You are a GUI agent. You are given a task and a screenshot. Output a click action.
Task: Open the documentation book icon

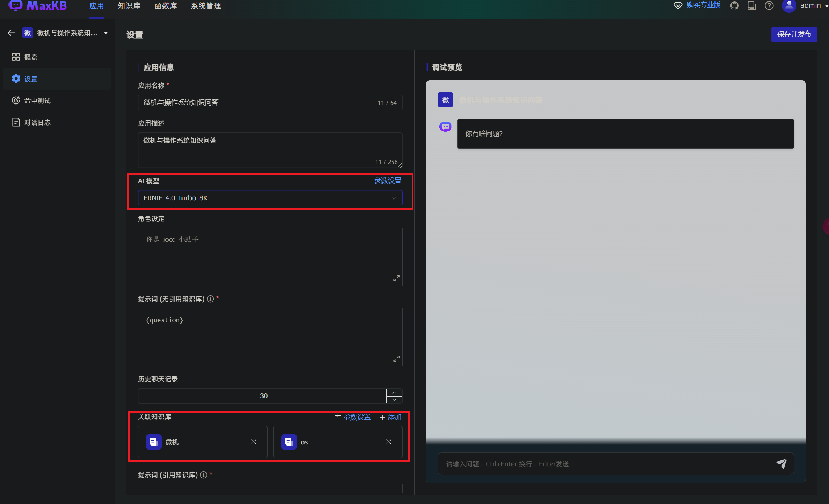752,6
